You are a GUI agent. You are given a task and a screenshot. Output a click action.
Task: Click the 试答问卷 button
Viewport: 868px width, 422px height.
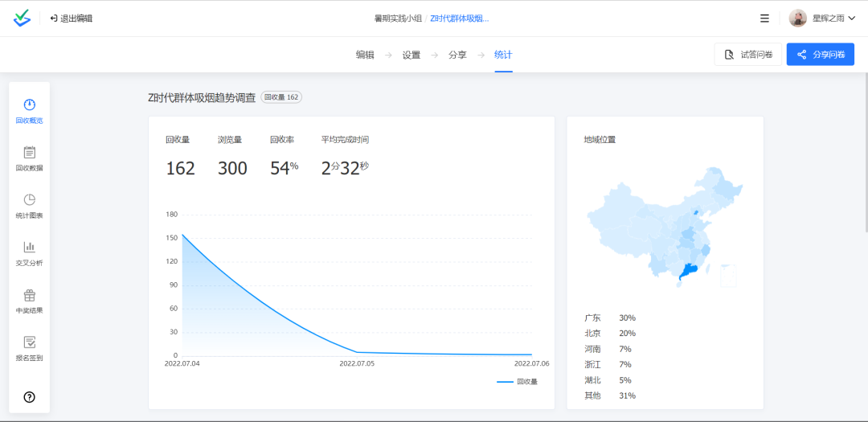tap(747, 55)
